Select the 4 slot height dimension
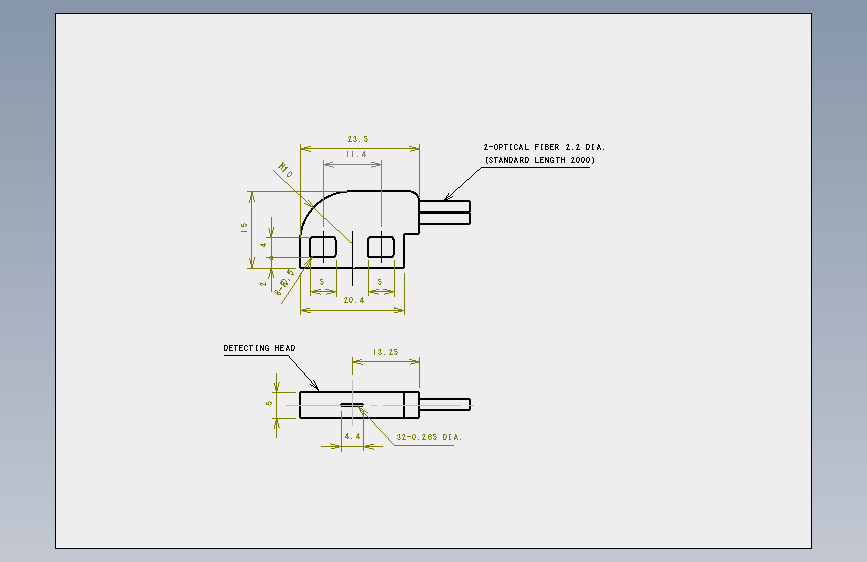Image resolution: width=867 pixels, height=562 pixels. pos(264,245)
